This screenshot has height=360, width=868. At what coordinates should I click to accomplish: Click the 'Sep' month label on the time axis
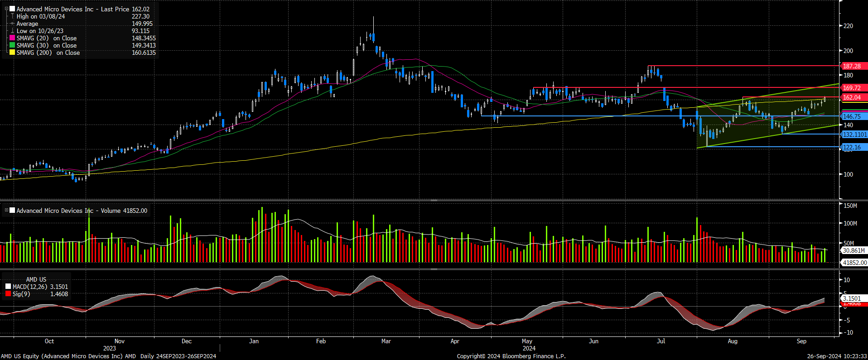[801, 341]
